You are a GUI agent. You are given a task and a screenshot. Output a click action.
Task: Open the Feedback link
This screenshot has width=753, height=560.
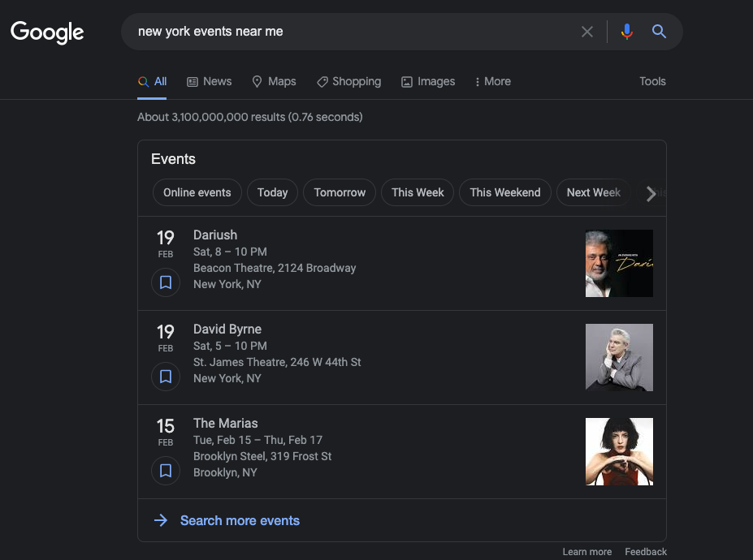[x=646, y=552]
